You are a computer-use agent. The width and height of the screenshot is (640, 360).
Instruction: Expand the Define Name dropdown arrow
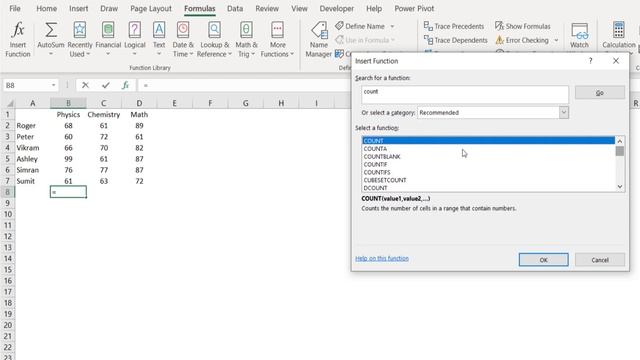pyautogui.click(x=392, y=26)
